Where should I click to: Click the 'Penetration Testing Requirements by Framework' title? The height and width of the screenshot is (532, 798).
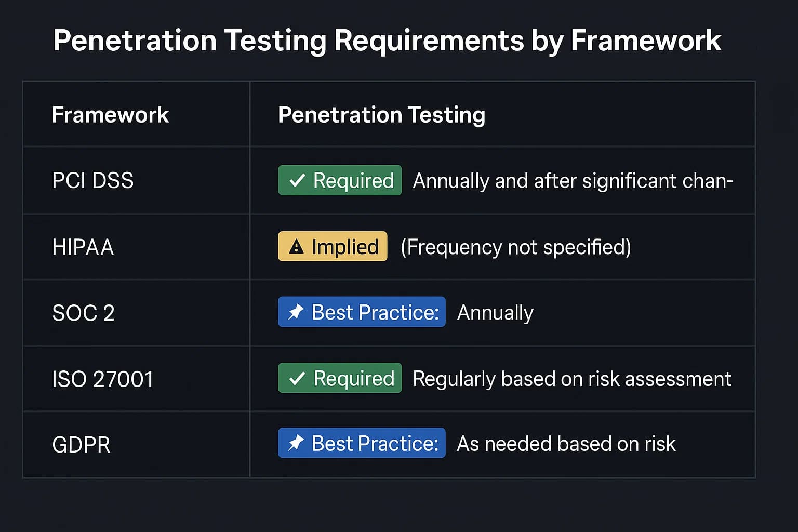coord(387,41)
